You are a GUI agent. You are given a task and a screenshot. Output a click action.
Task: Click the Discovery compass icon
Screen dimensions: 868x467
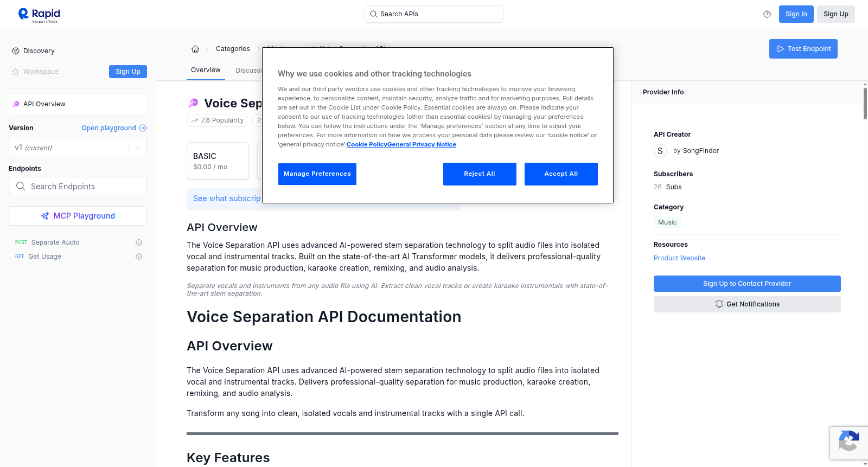(x=16, y=51)
